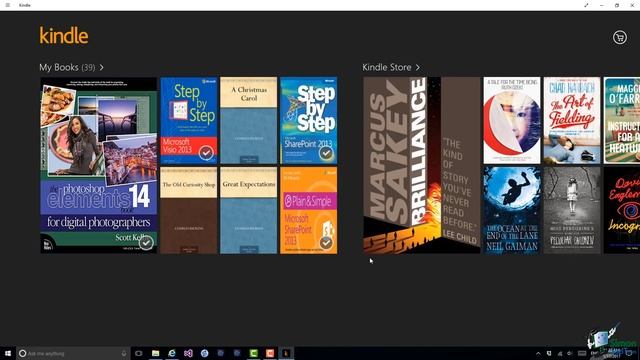
Task: Open the hamburger menu in title bar
Action: click(x=8, y=5)
